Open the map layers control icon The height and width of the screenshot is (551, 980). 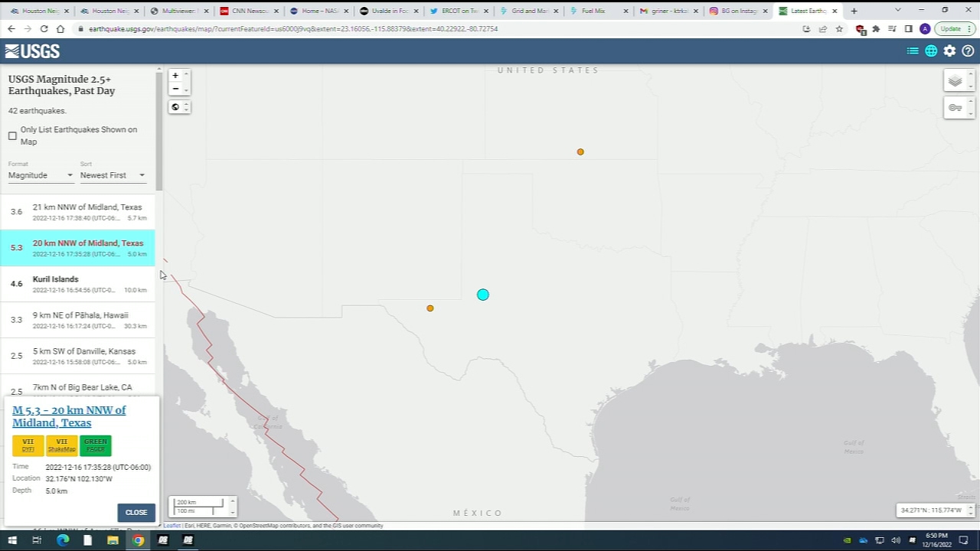coord(955,81)
